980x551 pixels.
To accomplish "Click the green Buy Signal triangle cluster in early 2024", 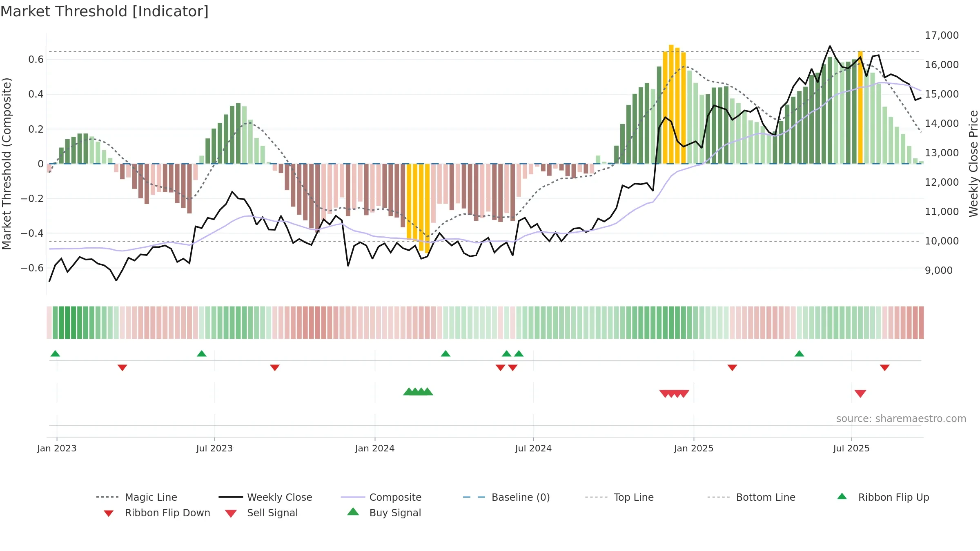I will tap(418, 391).
